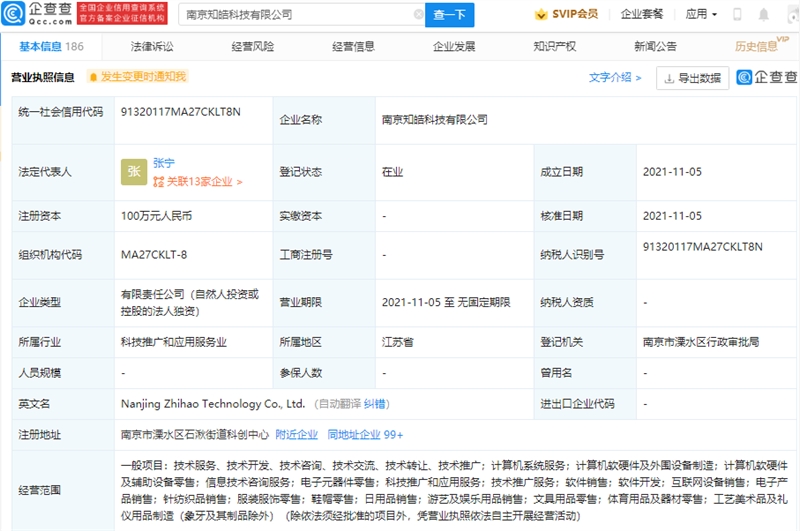The width and height of the screenshot is (800, 531).
Task: Select company type 有限责任公司 text
Action: click(x=190, y=302)
